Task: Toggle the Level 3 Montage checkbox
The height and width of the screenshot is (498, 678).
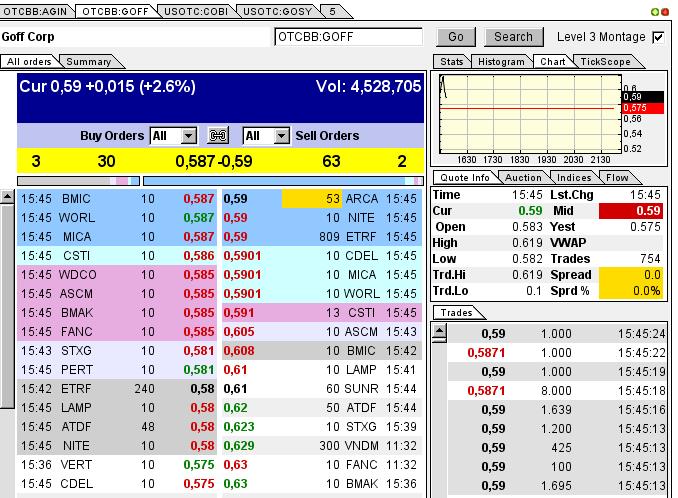Action: click(x=658, y=37)
